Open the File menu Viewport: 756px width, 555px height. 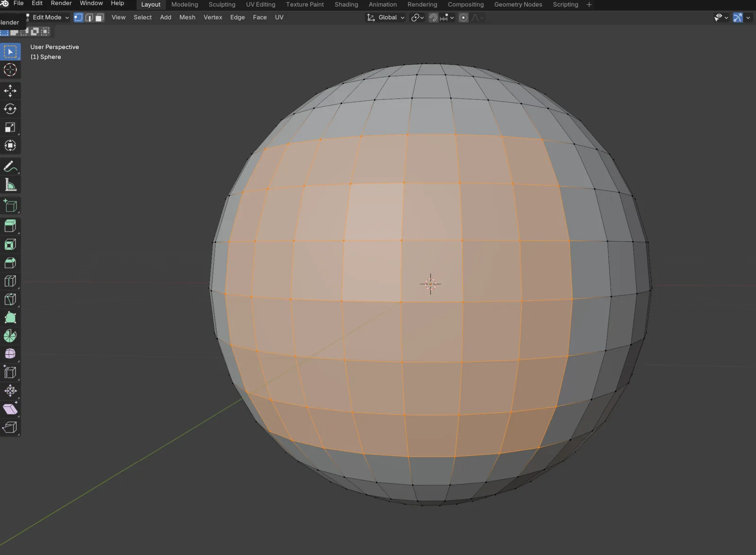(x=18, y=3)
